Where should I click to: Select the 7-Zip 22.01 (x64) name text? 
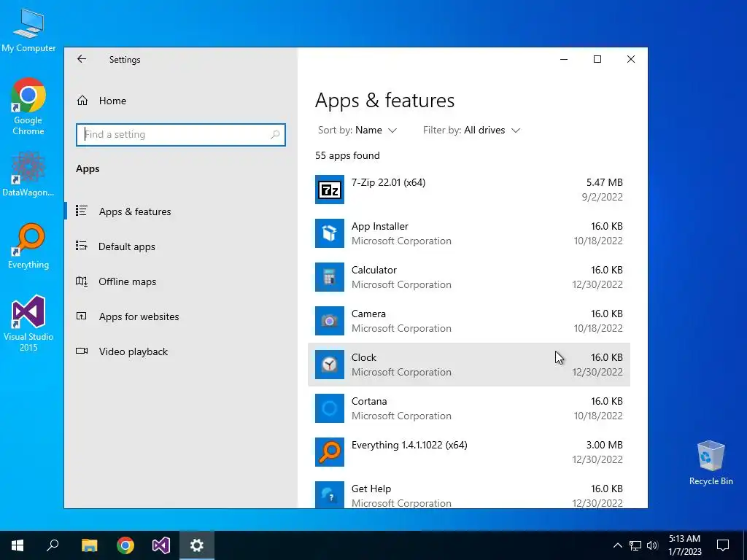(388, 182)
